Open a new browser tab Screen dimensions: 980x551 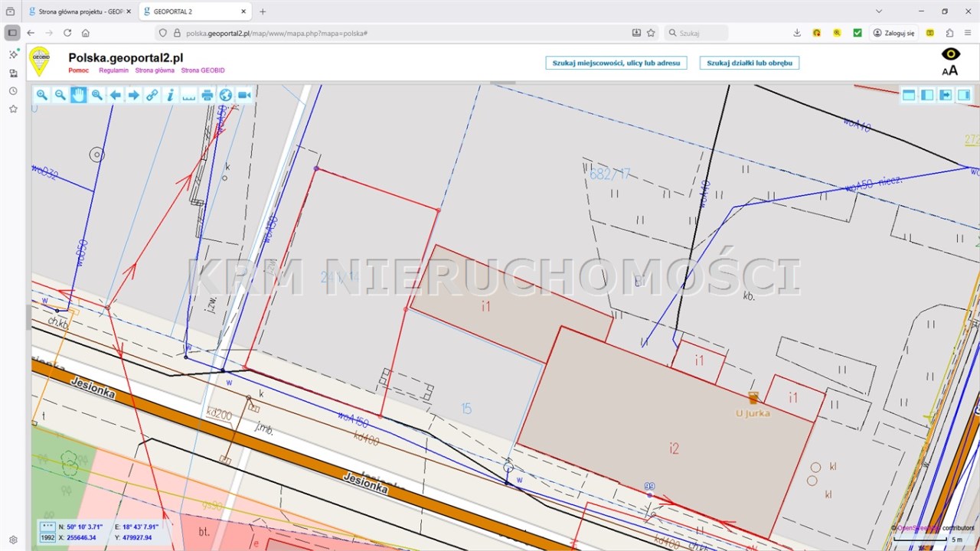click(263, 11)
